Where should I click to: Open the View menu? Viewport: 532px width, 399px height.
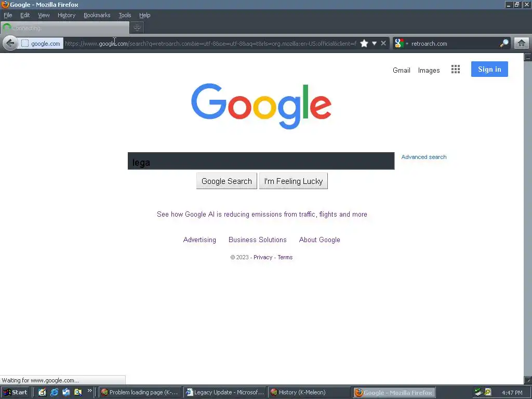pos(44,15)
